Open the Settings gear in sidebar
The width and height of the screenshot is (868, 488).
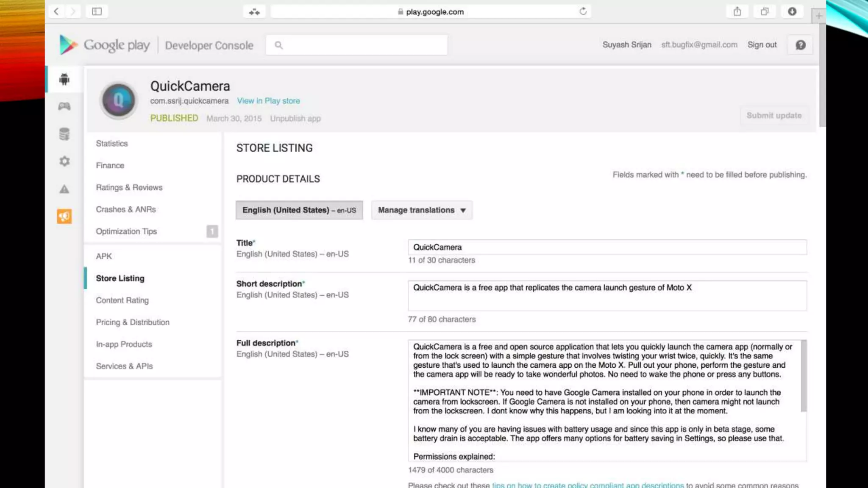pyautogui.click(x=64, y=161)
